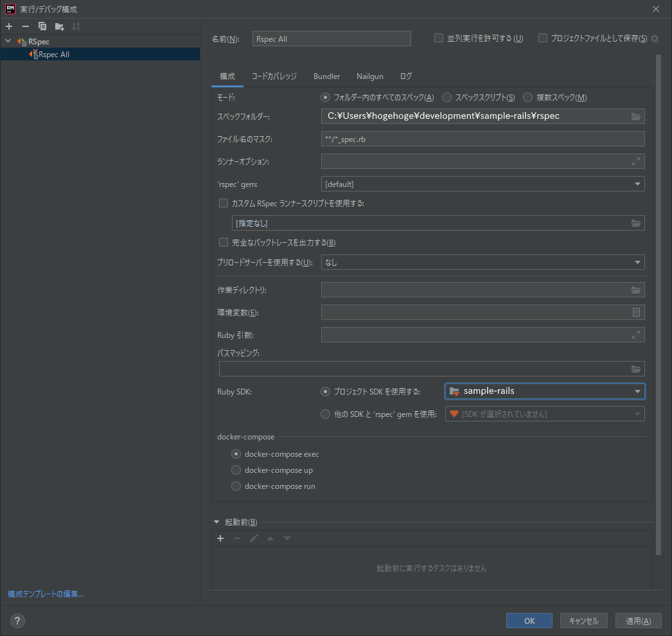Expand the runner options field
The width and height of the screenshot is (672, 636).
[636, 161]
